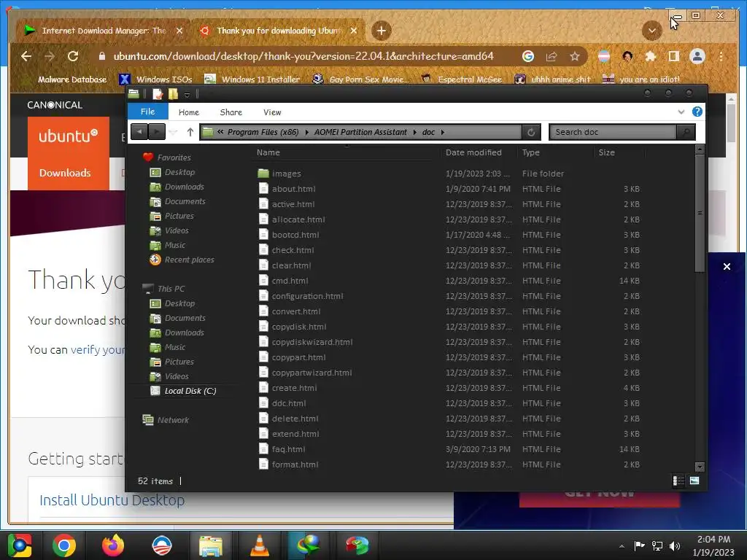
Task: Open VLC media player from taskbar
Action: pos(260,545)
